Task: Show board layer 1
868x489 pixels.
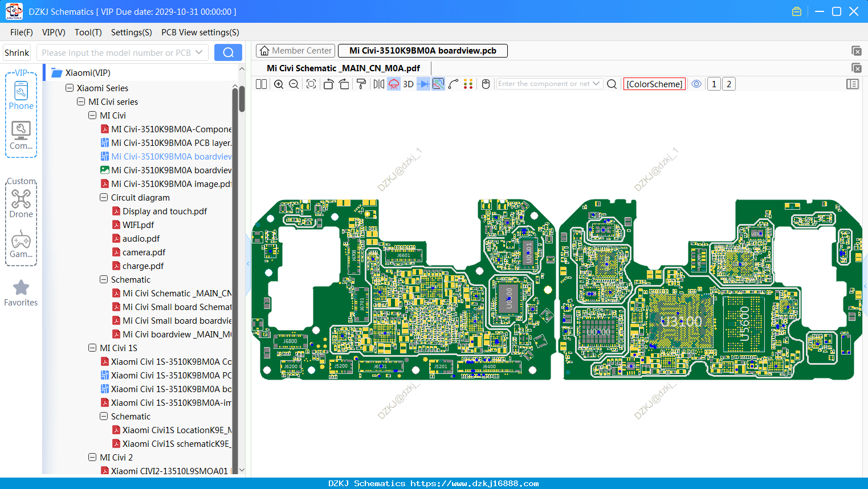Action: [714, 84]
